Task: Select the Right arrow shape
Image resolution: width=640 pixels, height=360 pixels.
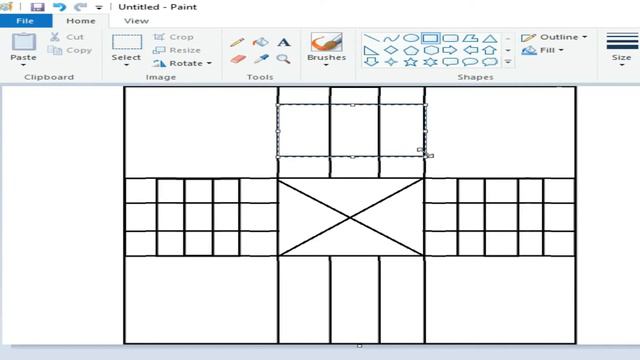Action: pyautogui.click(x=450, y=50)
